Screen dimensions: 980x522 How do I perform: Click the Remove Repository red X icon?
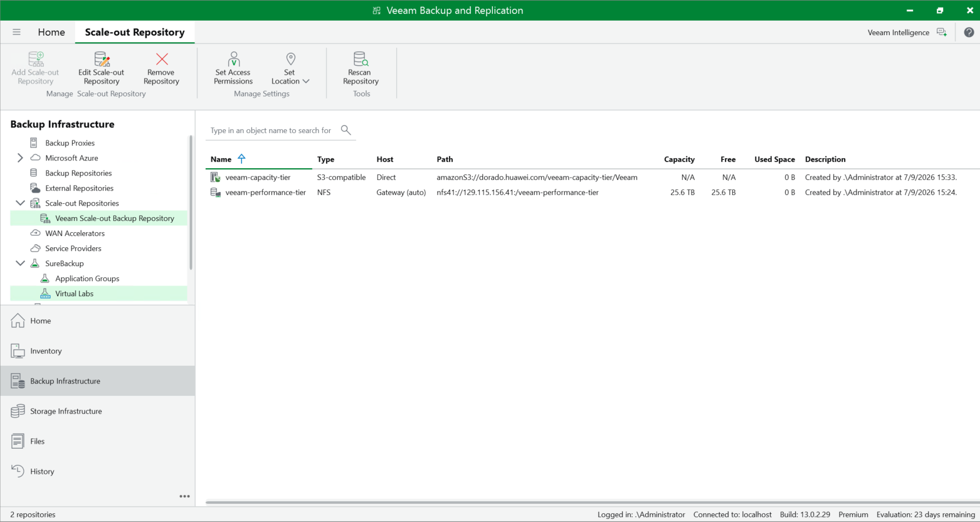point(162,59)
